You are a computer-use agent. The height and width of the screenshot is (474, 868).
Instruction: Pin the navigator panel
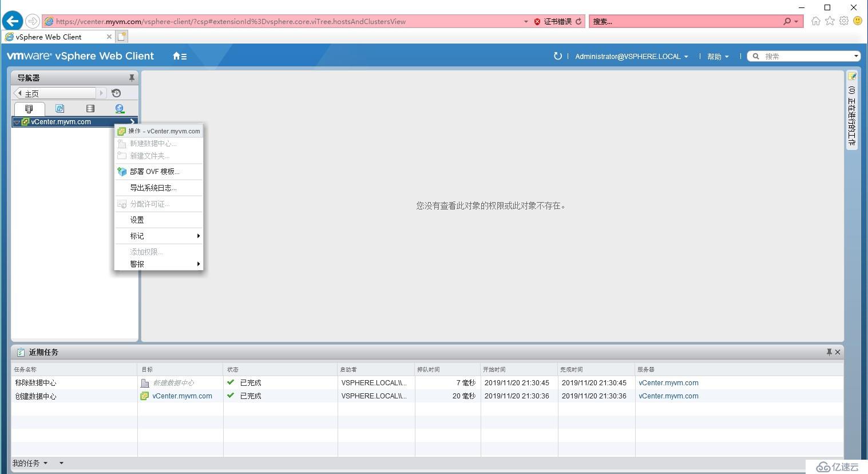132,78
